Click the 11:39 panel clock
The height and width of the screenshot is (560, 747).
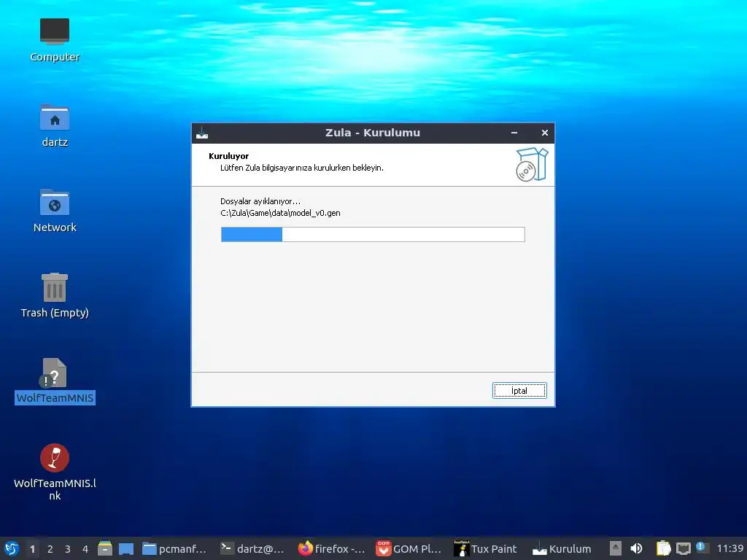(x=729, y=548)
